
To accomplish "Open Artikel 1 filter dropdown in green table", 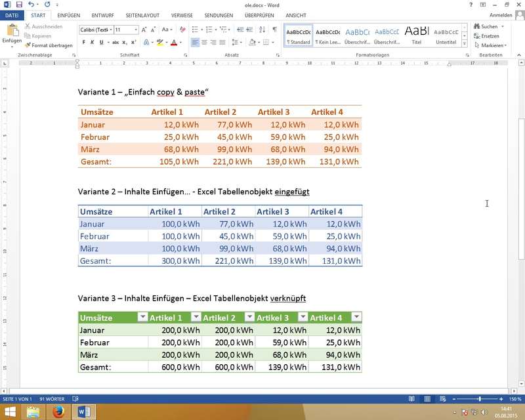I will (196, 317).
